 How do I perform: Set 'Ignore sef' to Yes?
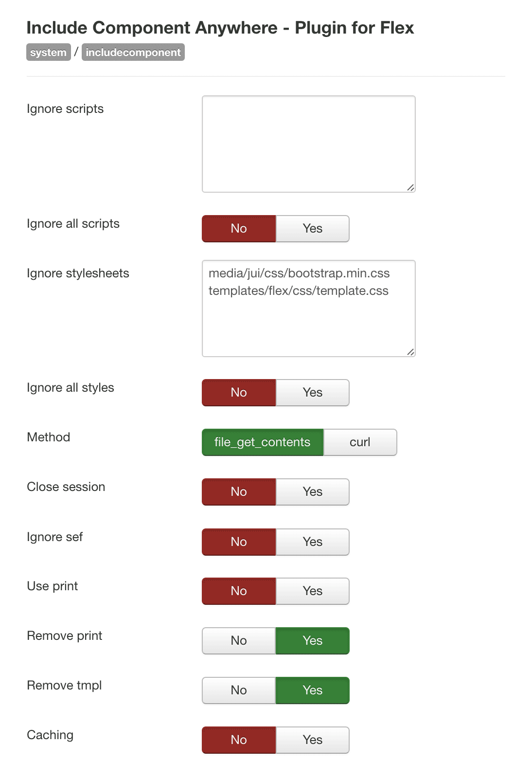tap(312, 542)
